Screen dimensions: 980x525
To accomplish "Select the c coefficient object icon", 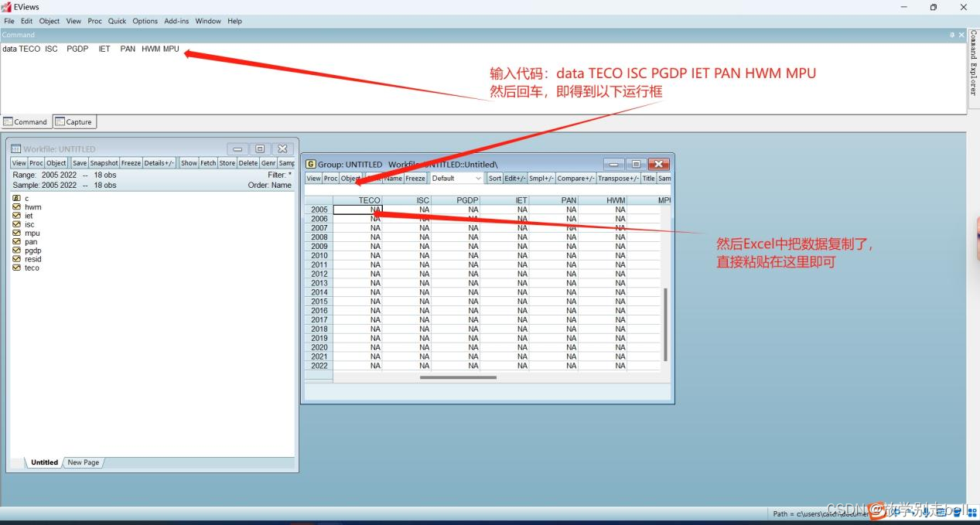I will (16, 199).
